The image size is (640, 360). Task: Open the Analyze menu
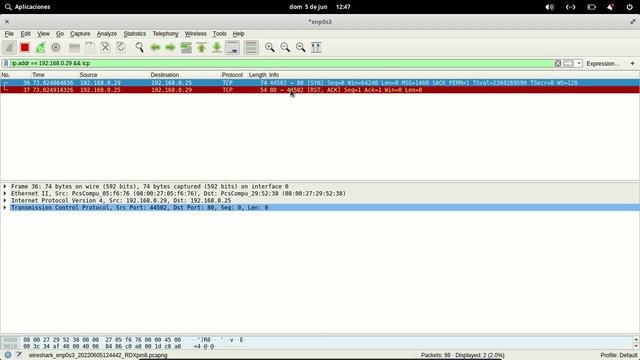(x=107, y=33)
